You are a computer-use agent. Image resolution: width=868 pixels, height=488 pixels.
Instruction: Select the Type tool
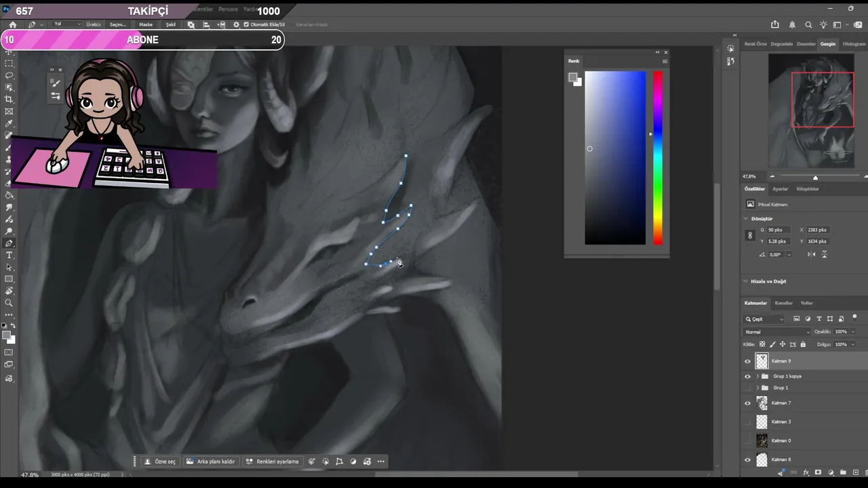pyautogui.click(x=9, y=256)
